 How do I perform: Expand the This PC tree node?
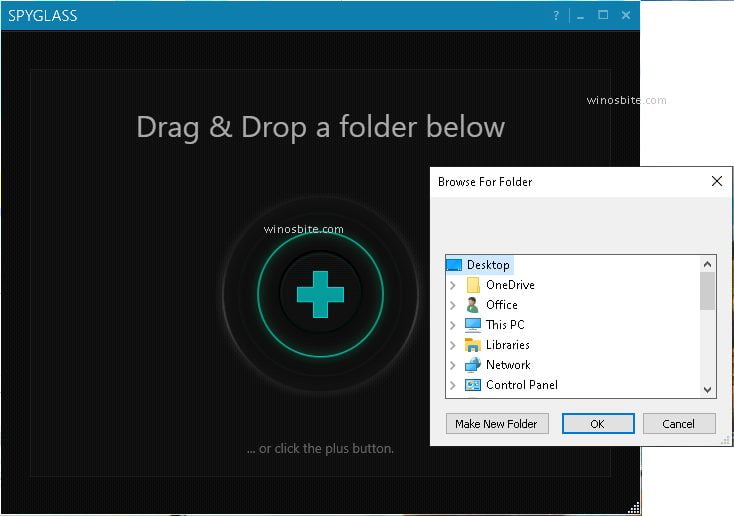(453, 325)
